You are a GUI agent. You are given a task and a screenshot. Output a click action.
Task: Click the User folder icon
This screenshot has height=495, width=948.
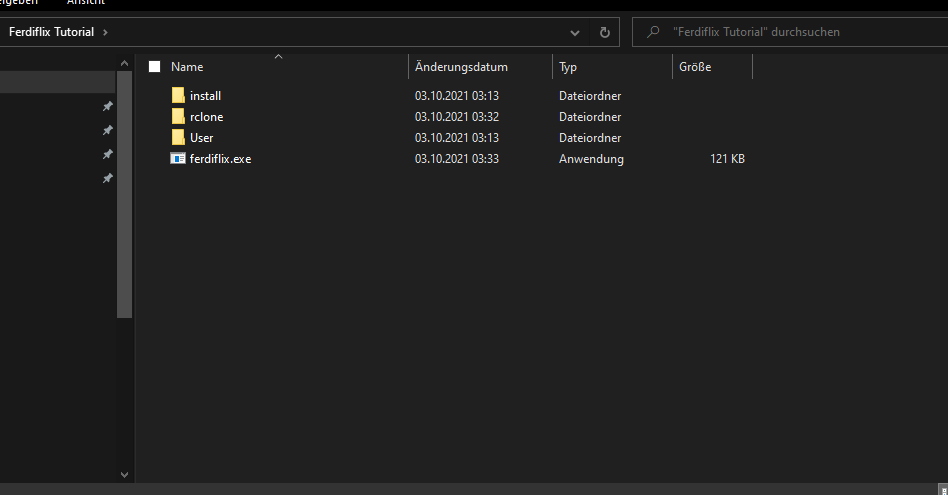coord(178,138)
